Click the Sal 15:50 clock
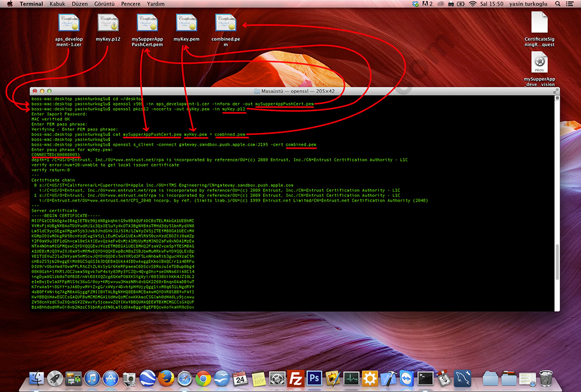This screenshot has width=581, height=392. pos(492,3)
